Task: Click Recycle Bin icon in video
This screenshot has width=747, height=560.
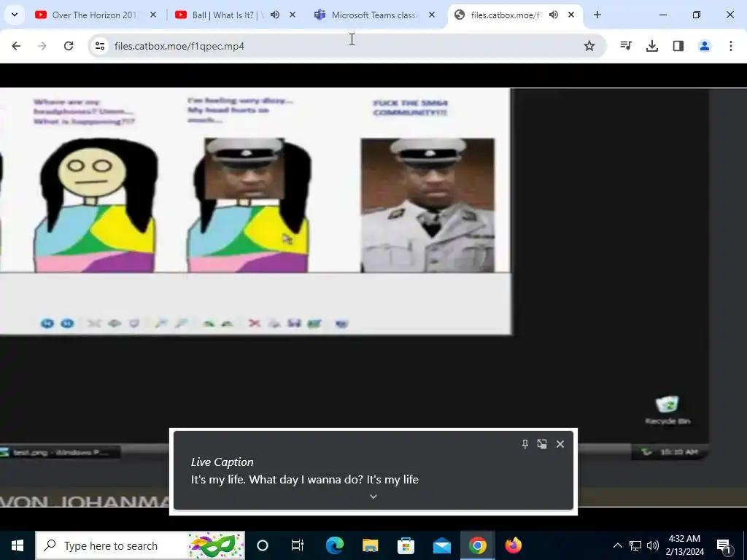Action: tap(667, 410)
